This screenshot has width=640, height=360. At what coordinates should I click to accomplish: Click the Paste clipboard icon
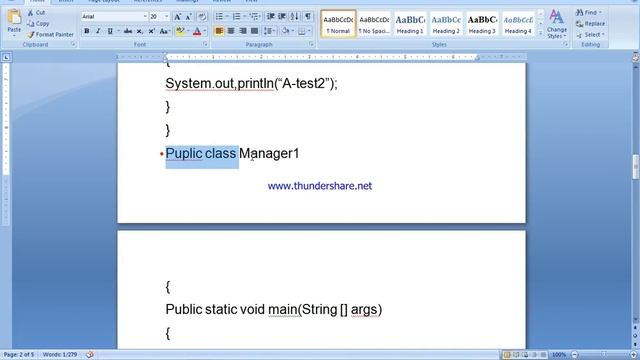coord(14,17)
